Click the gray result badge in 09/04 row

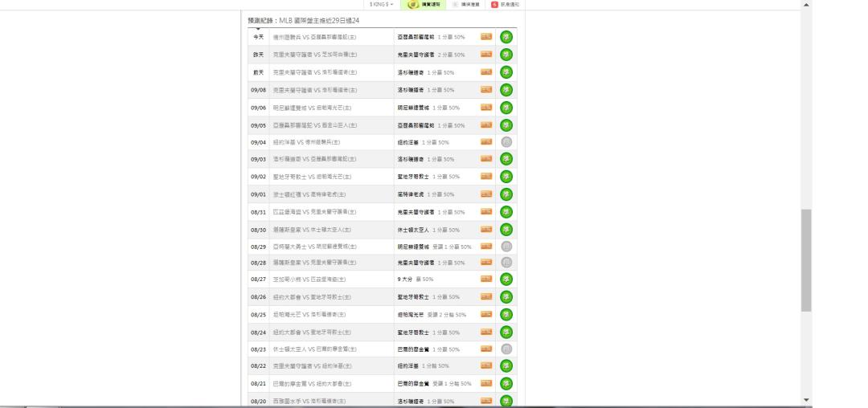(x=506, y=142)
